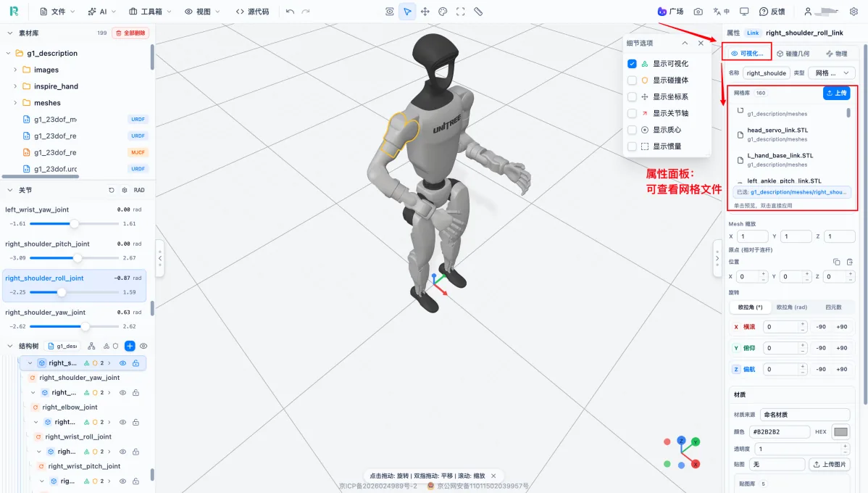Viewport: 868px width, 493px height.
Task: Expand the images folder
Action: pos(15,70)
